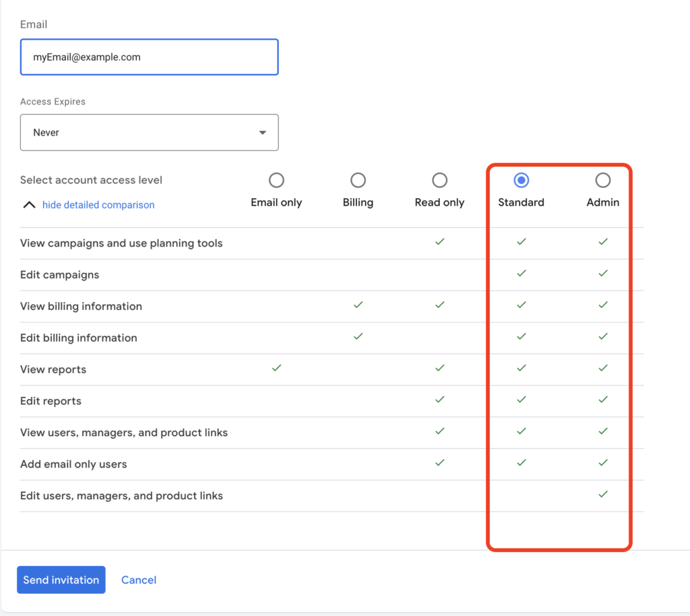Click the Admin checkmark for Add email only users
The image size is (690, 616).
603,463
